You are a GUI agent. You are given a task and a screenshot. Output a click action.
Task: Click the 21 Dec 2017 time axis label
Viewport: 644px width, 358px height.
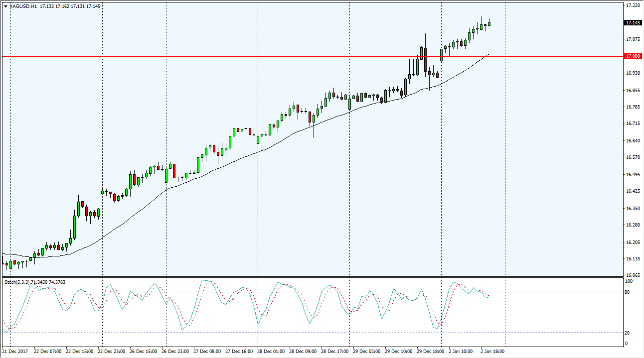[x=15, y=352]
